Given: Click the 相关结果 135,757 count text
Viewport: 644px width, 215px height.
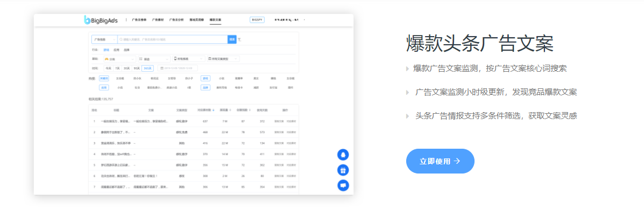Looking at the screenshot, I should click(101, 100).
